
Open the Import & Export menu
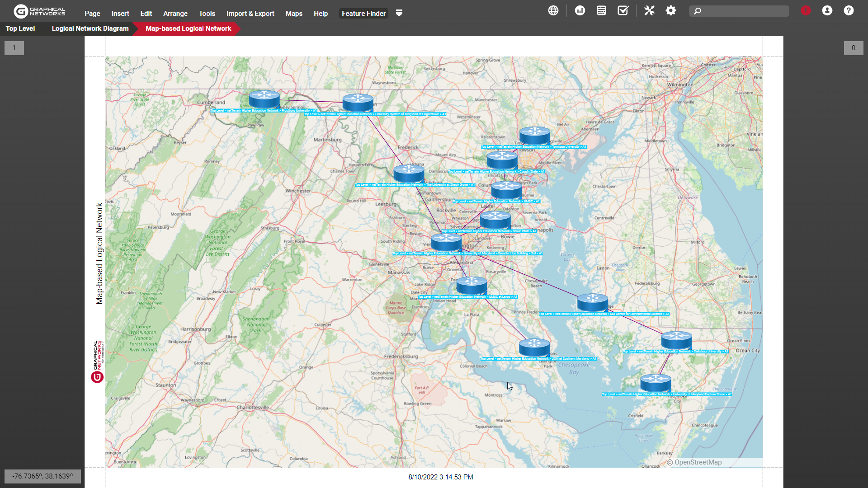pos(250,14)
